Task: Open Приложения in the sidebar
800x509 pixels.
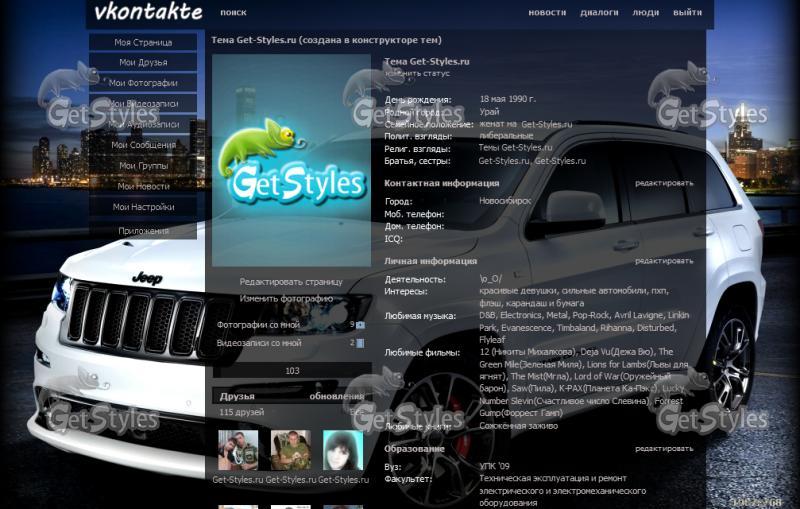Action: (143, 231)
